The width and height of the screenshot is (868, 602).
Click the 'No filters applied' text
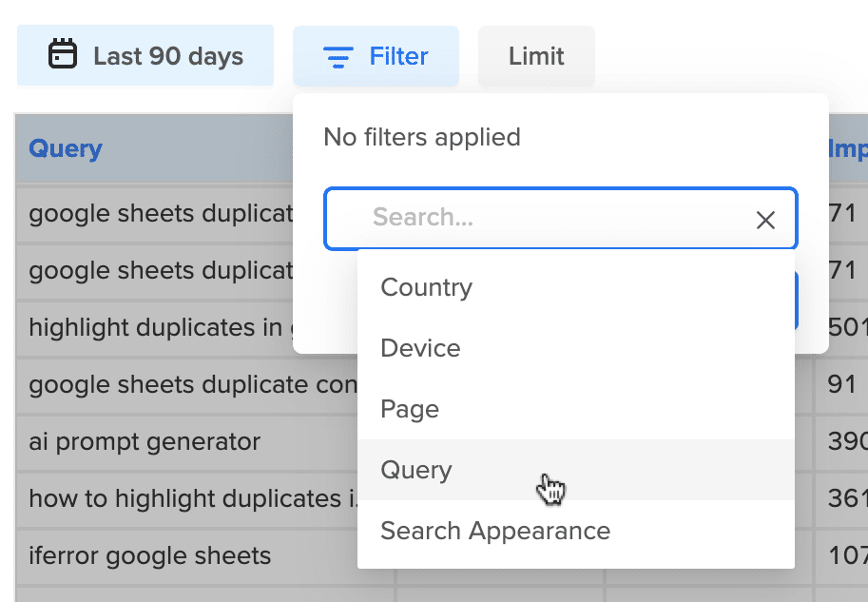coord(422,137)
